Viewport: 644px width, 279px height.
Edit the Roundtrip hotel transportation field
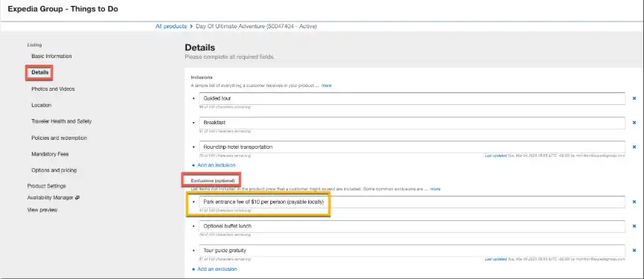click(x=412, y=147)
